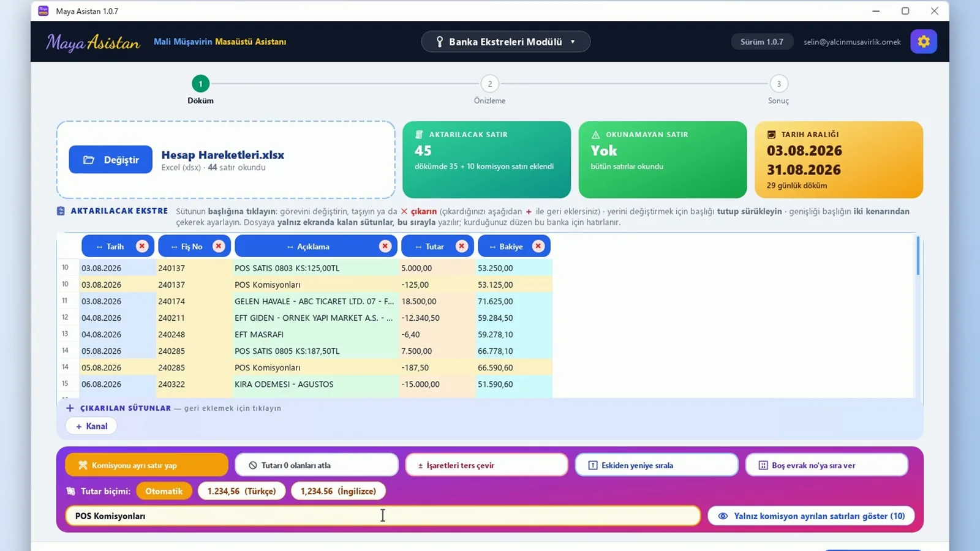Toggle Komisyonu ayrı satır yap
980x551 pixels.
click(146, 465)
